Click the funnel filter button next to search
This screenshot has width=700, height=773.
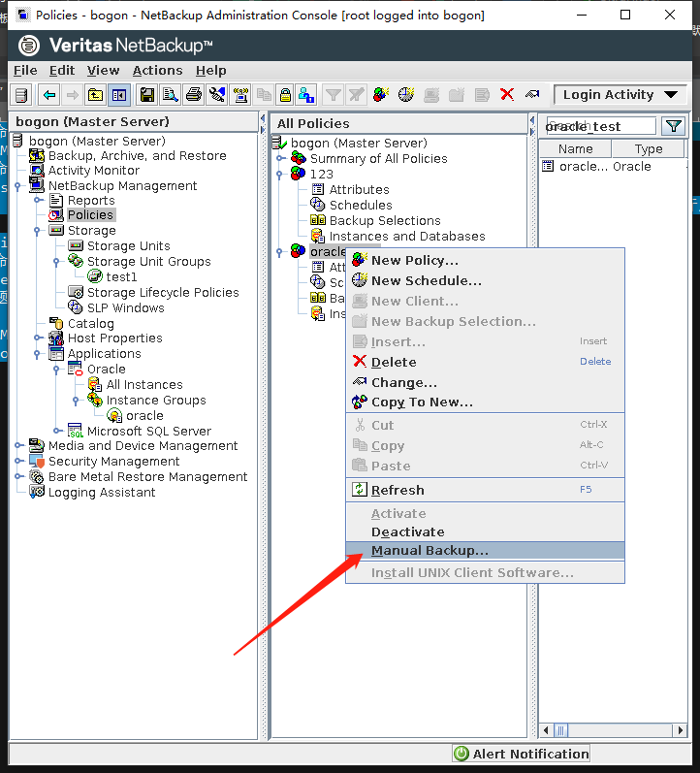tap(674, 127)
